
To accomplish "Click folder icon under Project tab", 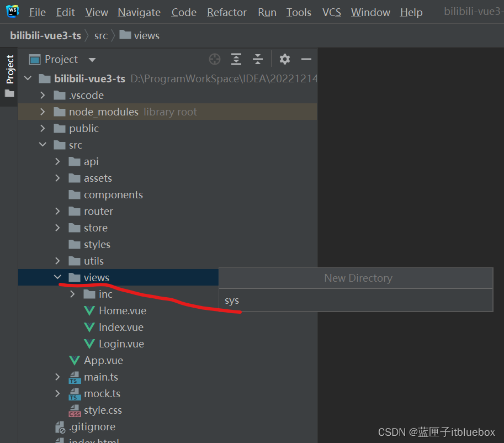I will pyautogui.click(x=9, y=93).
